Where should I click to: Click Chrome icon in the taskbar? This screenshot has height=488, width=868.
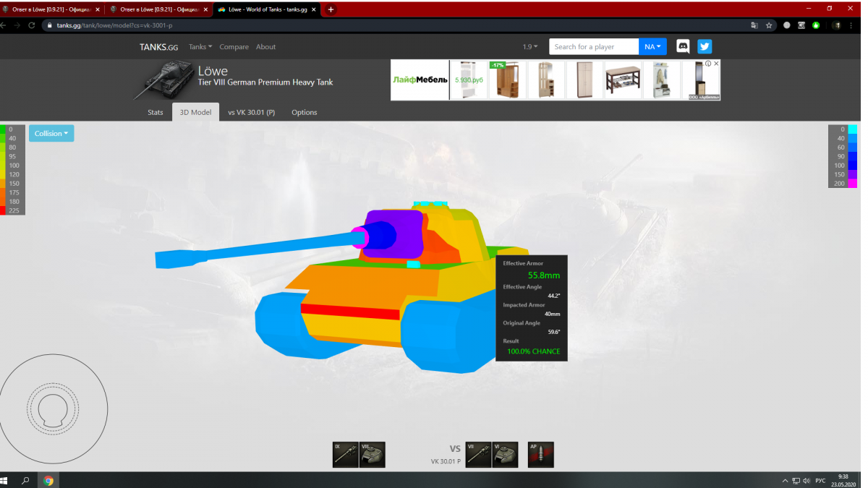[48, 480]
